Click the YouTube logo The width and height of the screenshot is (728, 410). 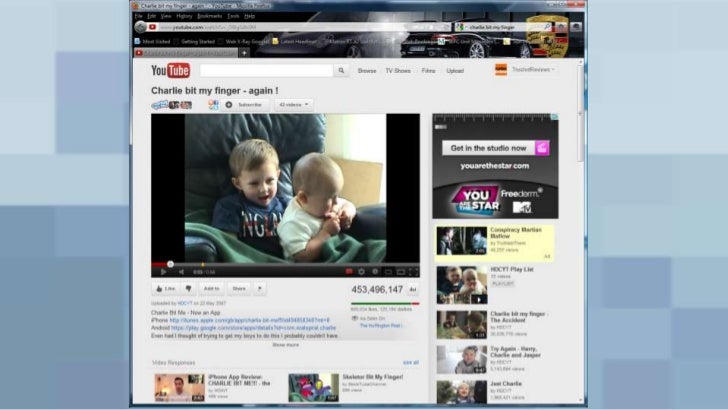(170, 71)
